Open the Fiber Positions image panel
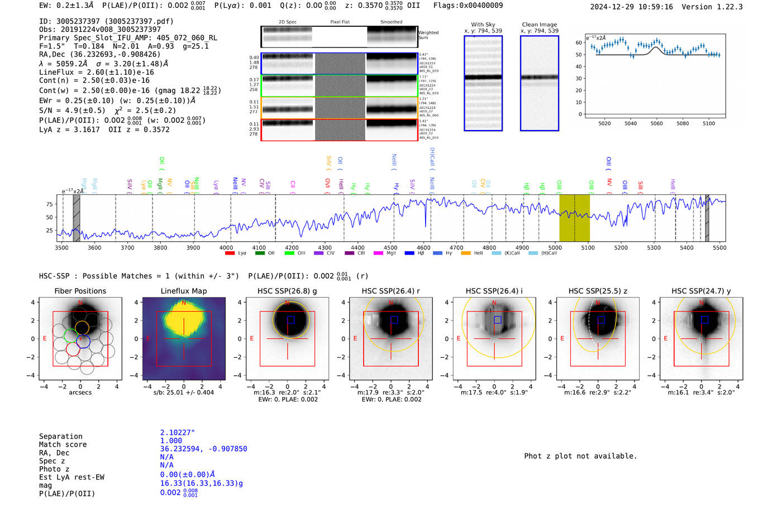 coord(80,339)
